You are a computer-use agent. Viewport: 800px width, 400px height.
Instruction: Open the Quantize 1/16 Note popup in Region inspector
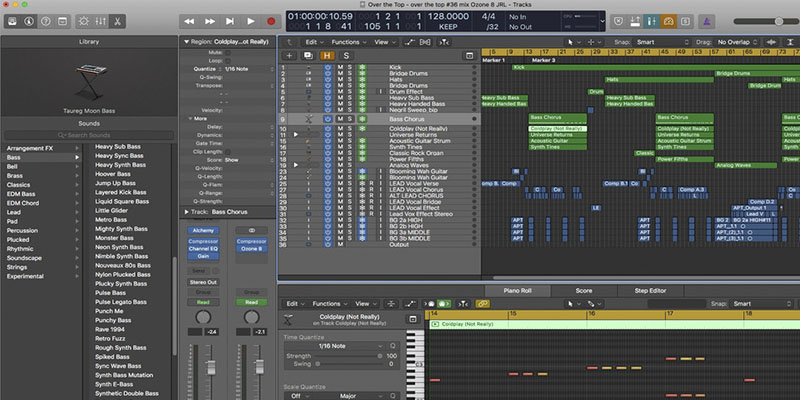pyautogui.click(x=249, y=69)
